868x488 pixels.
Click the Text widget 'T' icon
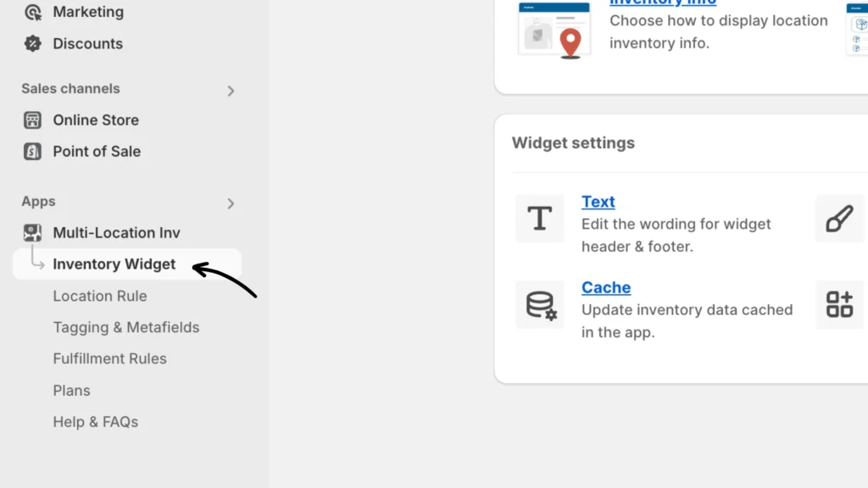pyautogui.click(x=540, y=219)
